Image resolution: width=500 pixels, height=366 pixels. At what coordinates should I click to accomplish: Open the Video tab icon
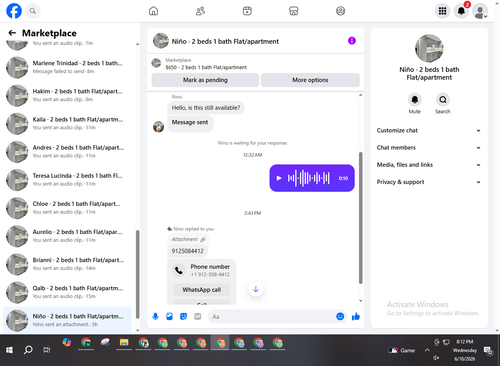247,11
